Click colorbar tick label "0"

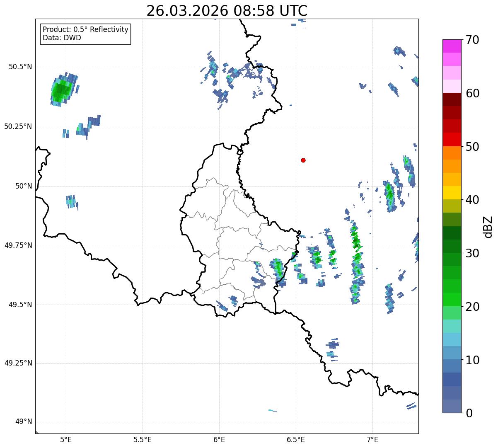pos(469,413)
